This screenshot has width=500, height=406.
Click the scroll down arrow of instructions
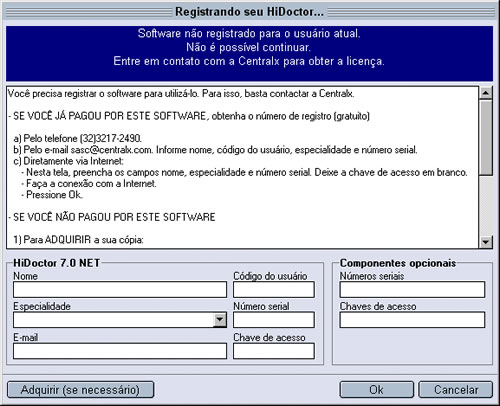point(486,242)
